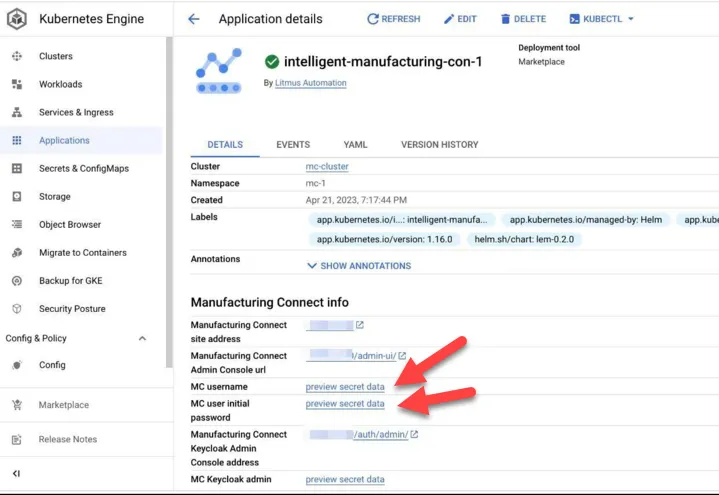Open Marketplace in the sidebar
This screenshot has width=719, height=495.
pos(64,405)
